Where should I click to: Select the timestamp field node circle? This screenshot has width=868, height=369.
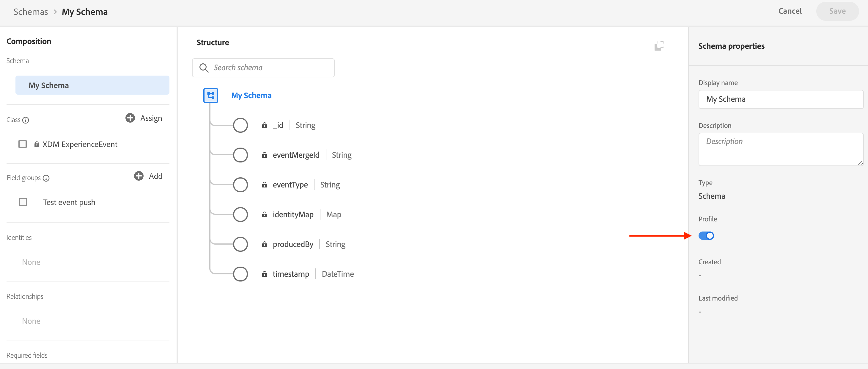(240, 274)
